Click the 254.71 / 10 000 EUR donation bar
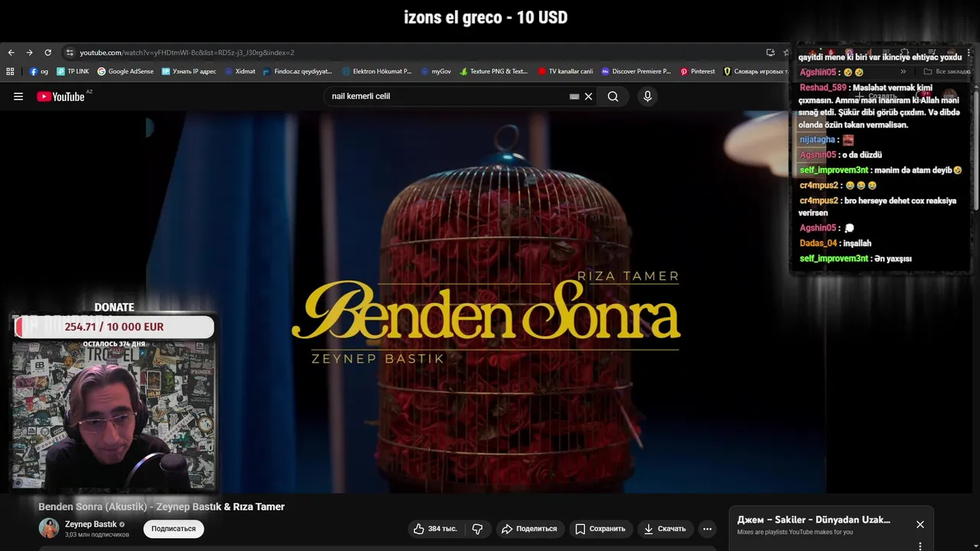 (114, 327)
